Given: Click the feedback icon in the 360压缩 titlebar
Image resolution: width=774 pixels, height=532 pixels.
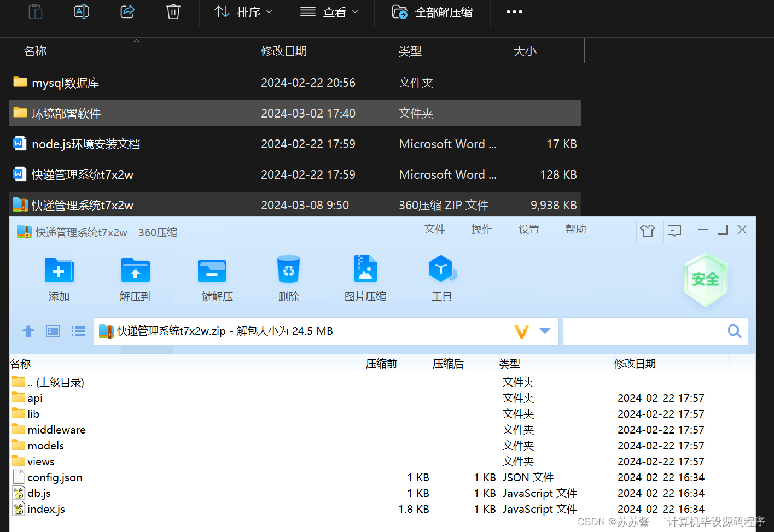Looking at the screenshot, I should pos(674,231).
